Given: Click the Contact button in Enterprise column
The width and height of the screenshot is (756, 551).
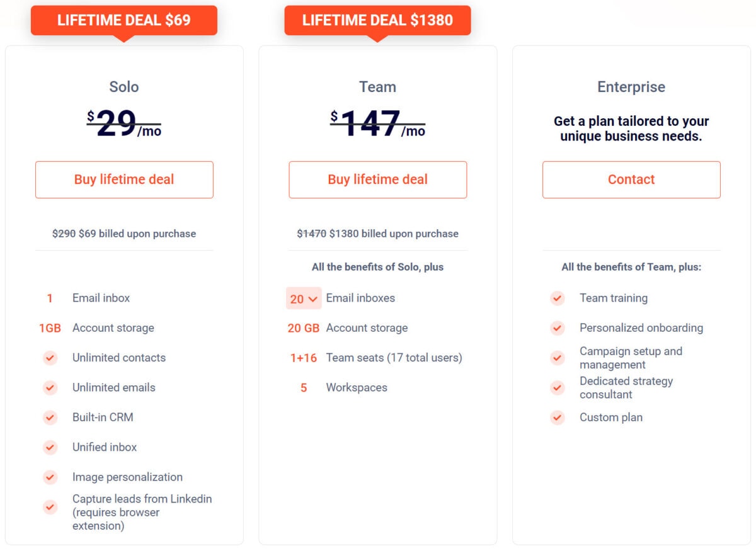Looking at the screenshot, I should (x=631, y=179).
